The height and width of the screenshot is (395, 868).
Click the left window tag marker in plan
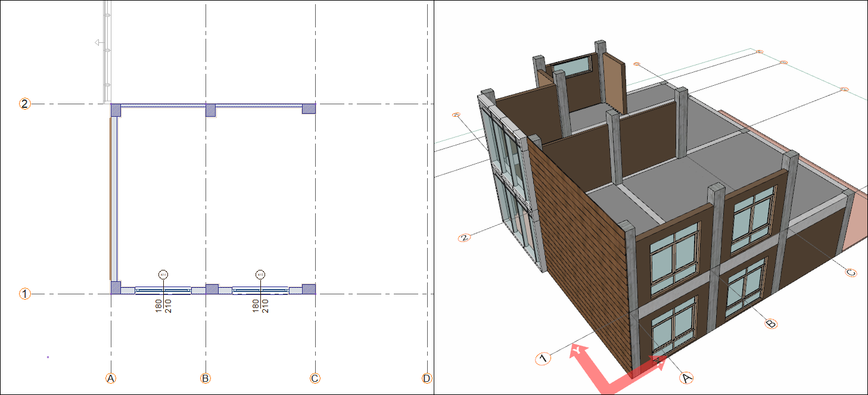[x=163, y=275]
